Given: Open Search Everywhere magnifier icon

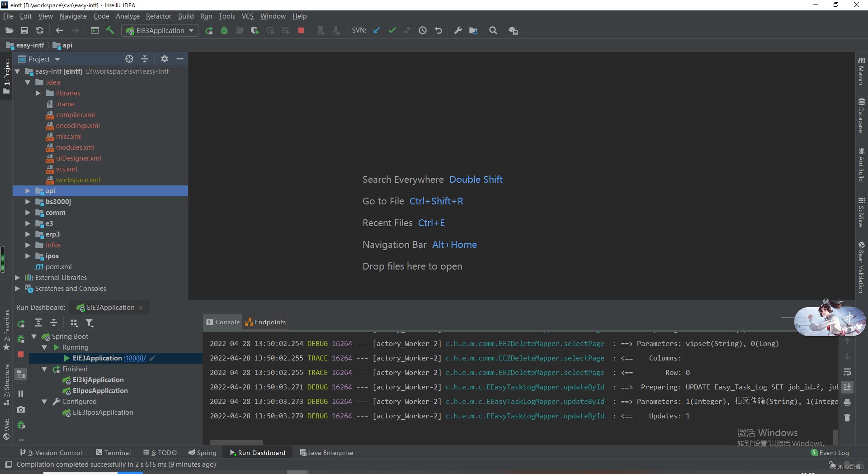Looking at the screenshot, I should pos(493,30).
